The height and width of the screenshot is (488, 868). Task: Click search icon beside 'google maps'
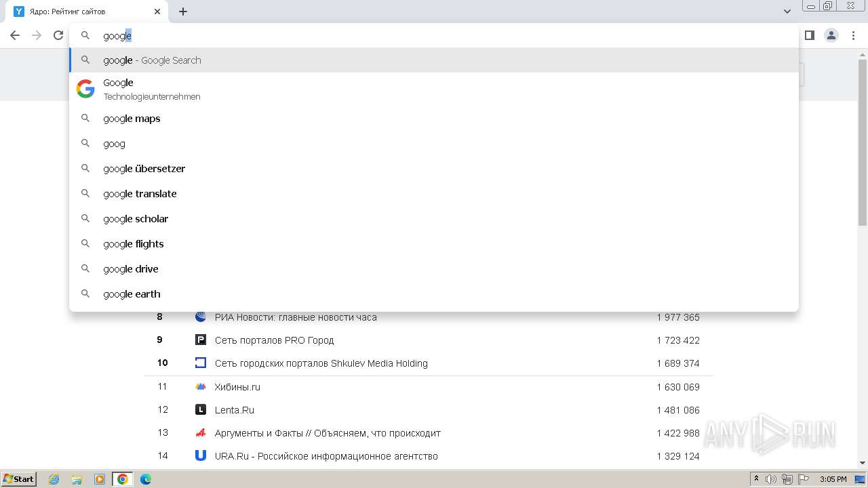pyautogui.click(x=85, y=118)
